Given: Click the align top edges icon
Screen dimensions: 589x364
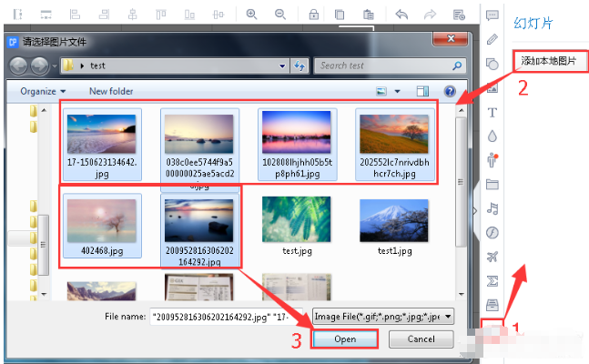Looking at the screenshot, I should (161, 15).
